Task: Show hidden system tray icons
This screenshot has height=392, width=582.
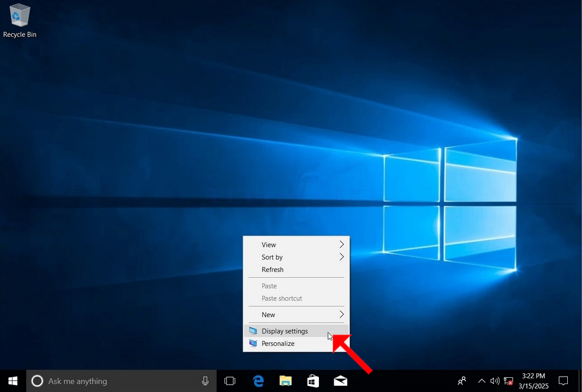Action: point(481,381)
